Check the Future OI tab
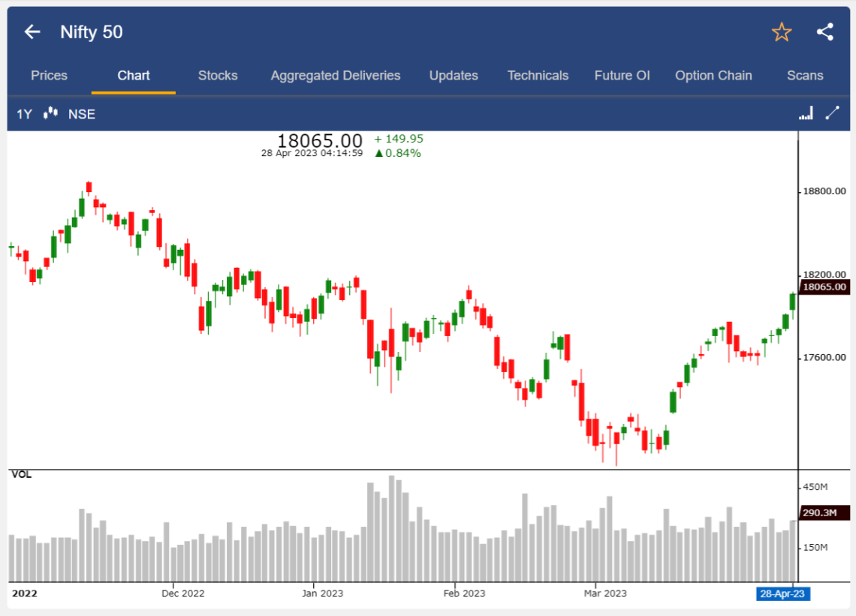856x616 pixels. 622,75
